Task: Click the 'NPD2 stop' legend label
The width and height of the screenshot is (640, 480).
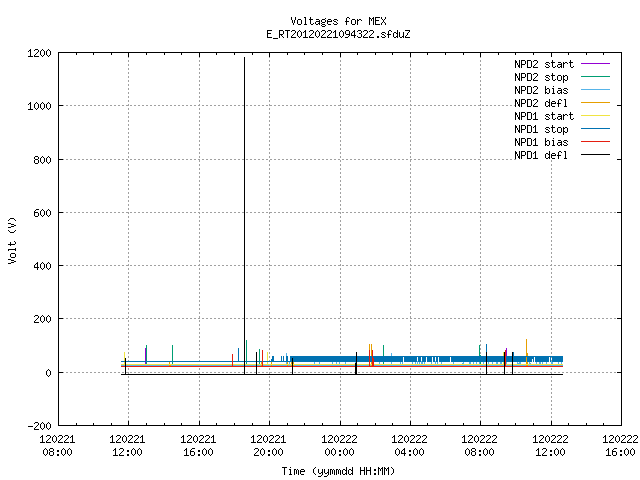Action: coord(541,77)
